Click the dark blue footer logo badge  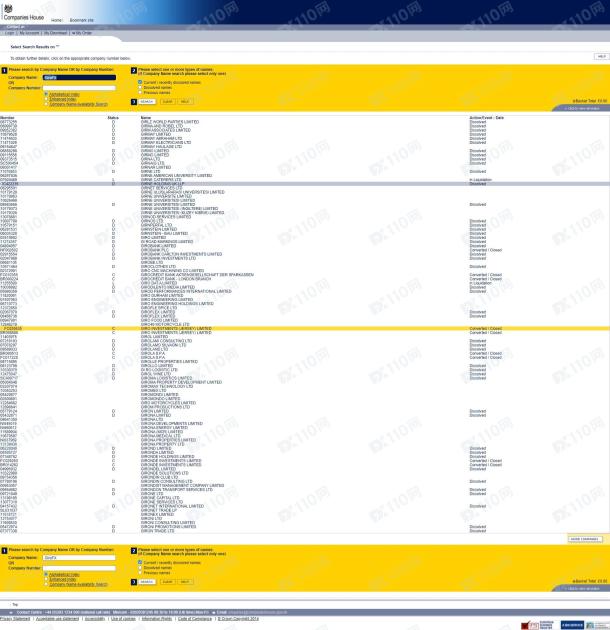coord(572,625)
